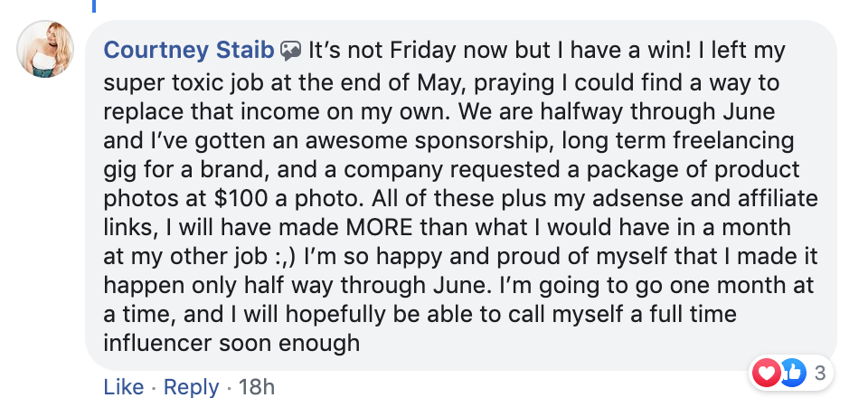The image size is (868, 398).
Task: Reply to Courtney Staib's comment
Action: [x=191, y=386]
